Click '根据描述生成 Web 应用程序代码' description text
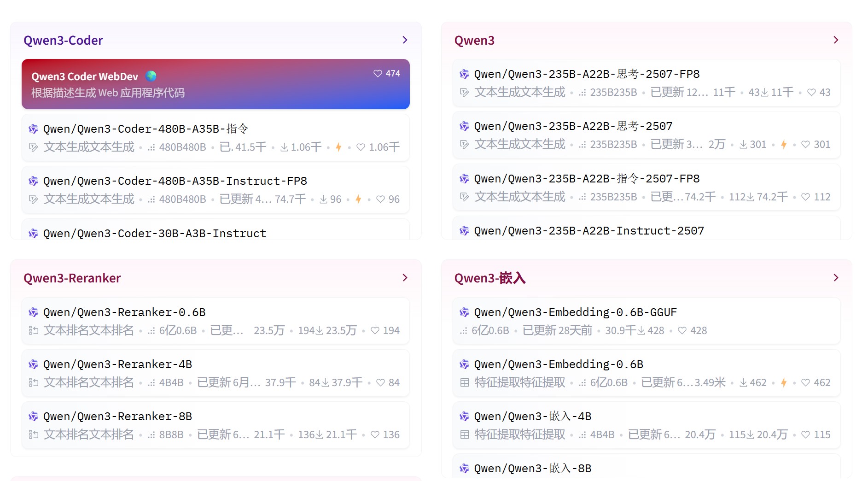 [108, 93]
